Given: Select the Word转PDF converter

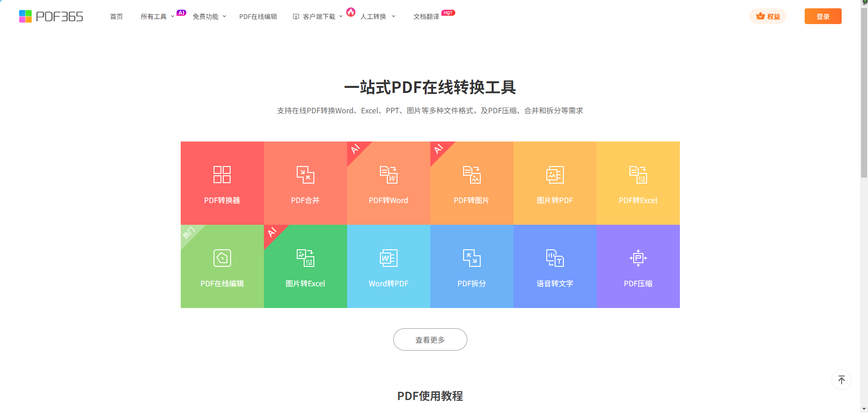Looking at the screenshot, I should pos(388,266).
